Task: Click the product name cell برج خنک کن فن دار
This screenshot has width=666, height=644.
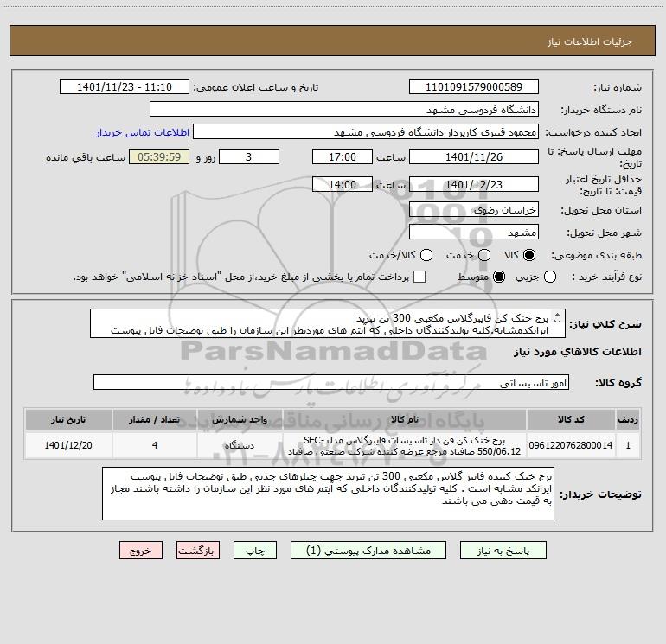Action: coord(405,445)
